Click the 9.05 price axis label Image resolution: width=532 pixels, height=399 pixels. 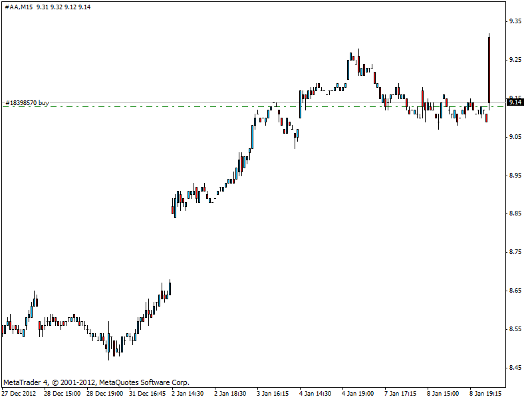[515, 137]
